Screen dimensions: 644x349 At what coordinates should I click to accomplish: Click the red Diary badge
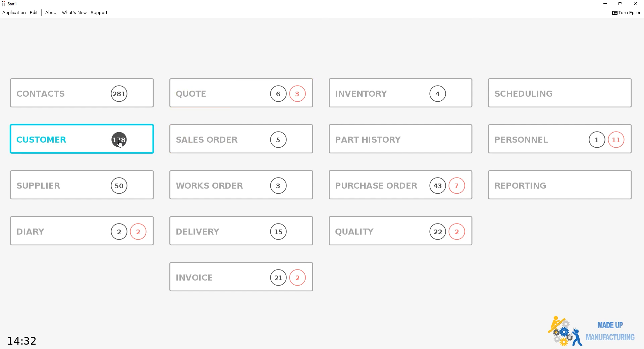[x=138, y=232]
